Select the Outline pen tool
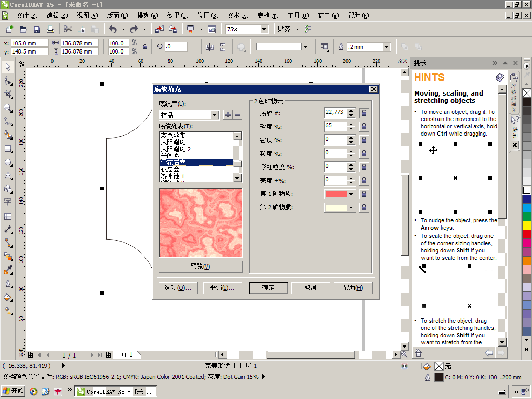The height and width of the screenshot is (399, 532). tap(8, 284)
